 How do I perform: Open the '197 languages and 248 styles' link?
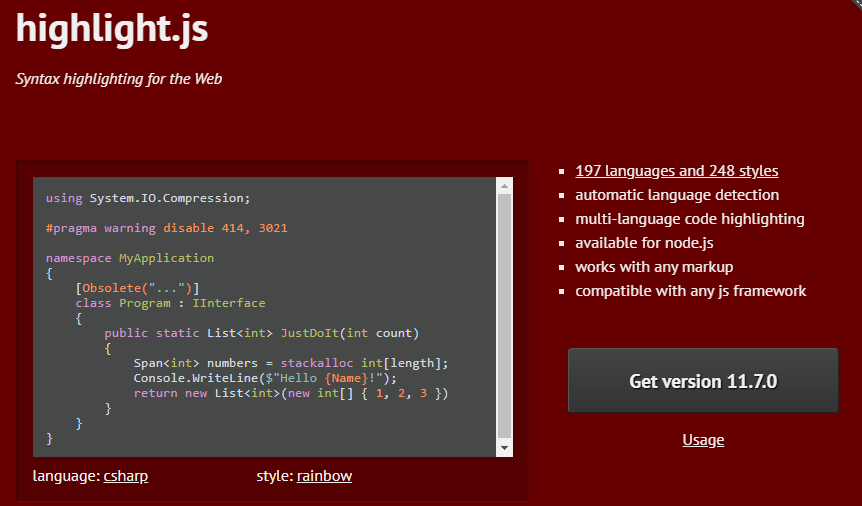tap(676, 171)
